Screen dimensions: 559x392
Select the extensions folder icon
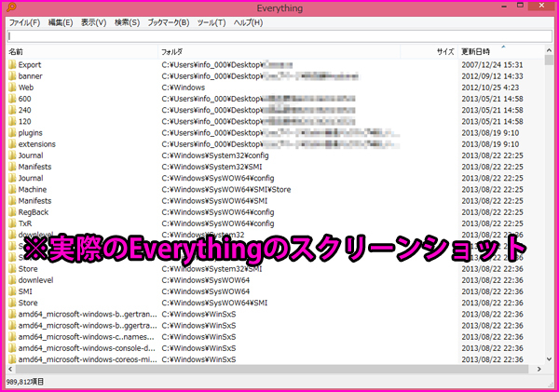(x=12, y=144)
